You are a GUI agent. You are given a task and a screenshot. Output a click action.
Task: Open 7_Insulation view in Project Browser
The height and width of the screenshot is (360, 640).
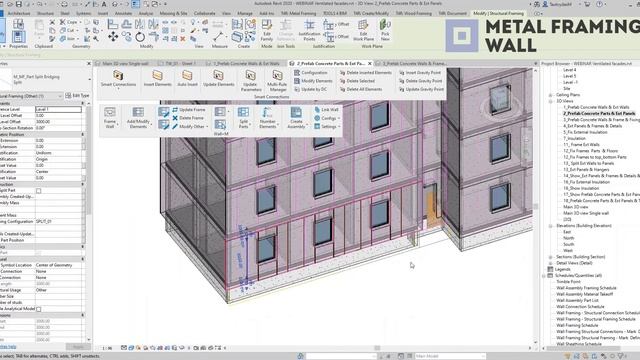pos(574,138)
